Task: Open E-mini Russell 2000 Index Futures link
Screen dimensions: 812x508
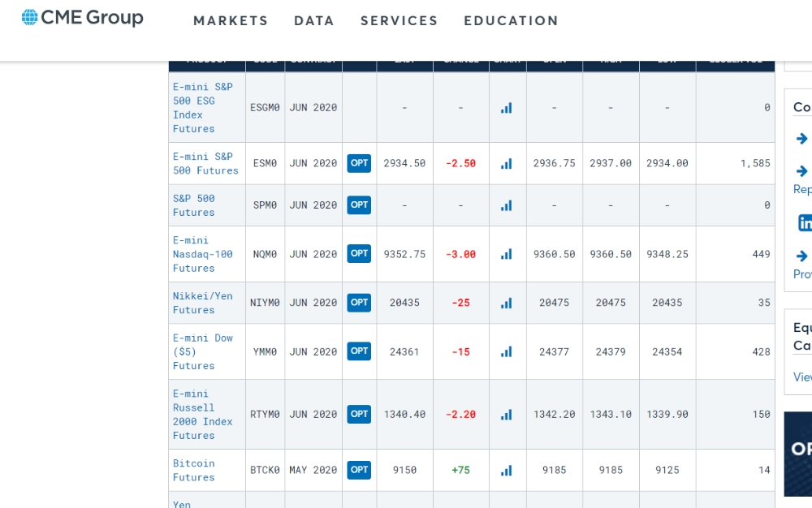Action: point(202,415)
